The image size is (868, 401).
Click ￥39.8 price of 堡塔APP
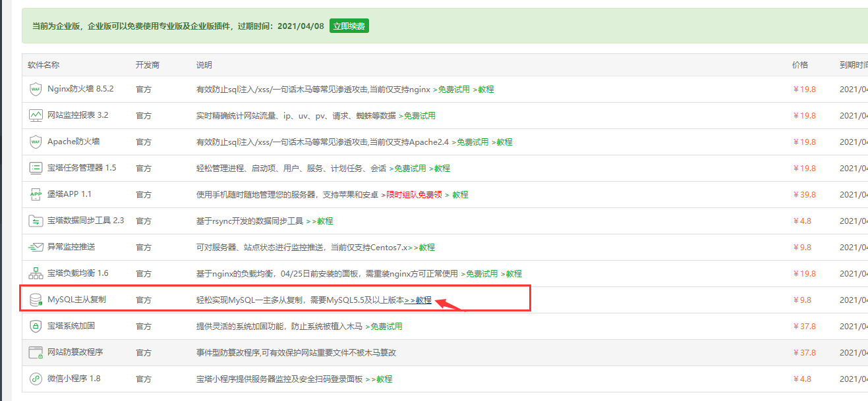[x=804, y=194]
